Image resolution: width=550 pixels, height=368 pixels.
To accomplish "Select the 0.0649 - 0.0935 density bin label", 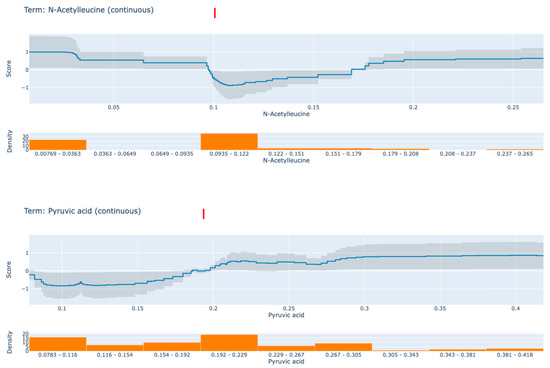I will [172, 154].
